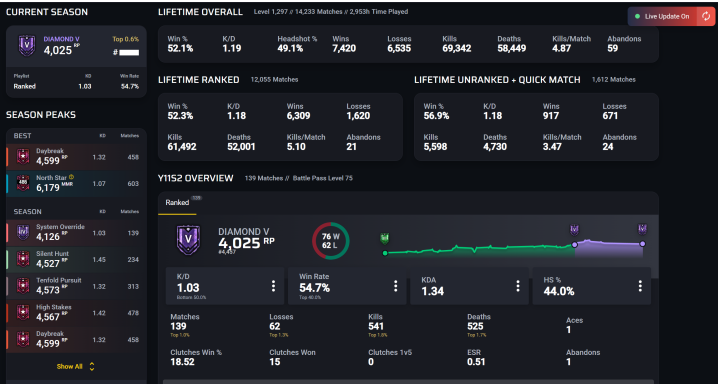Screen dimensions: 718x386
Task: Open the Tenfold Pursuit season row
Action: point(76,286)
